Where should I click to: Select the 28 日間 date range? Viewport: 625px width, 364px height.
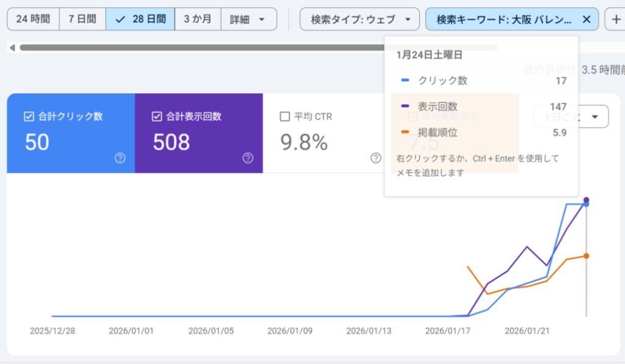click(x=140, y=20)
